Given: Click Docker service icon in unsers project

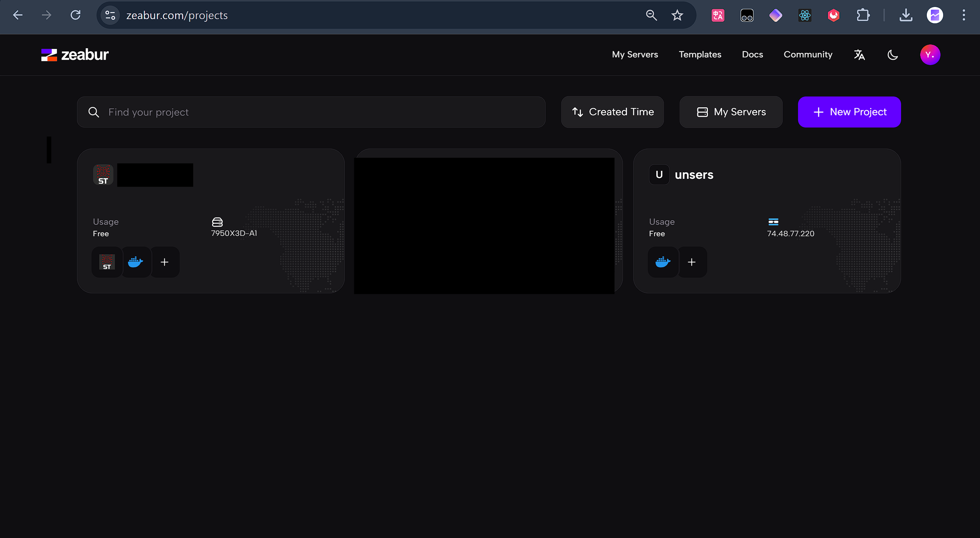Looking at the screenshot, I should tap(663, 262).
